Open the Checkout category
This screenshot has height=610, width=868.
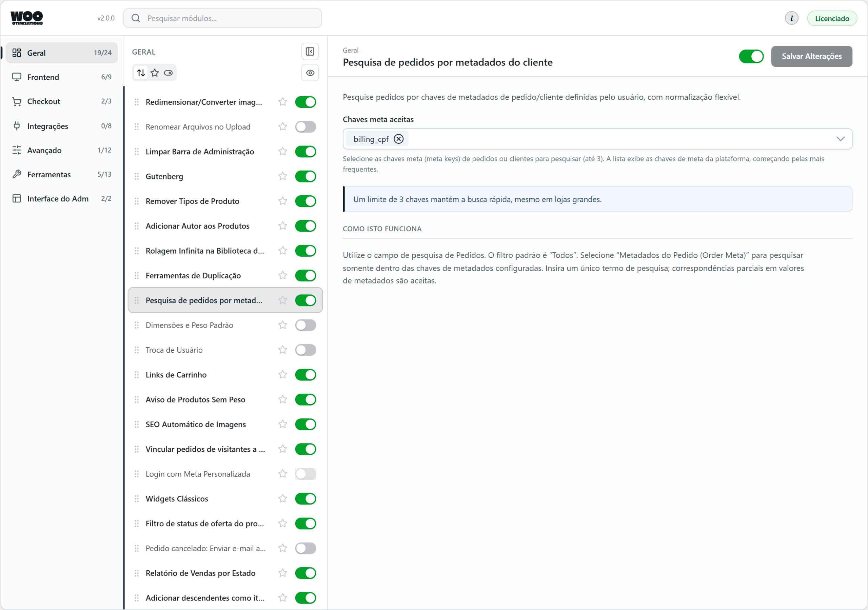(62, 101)
